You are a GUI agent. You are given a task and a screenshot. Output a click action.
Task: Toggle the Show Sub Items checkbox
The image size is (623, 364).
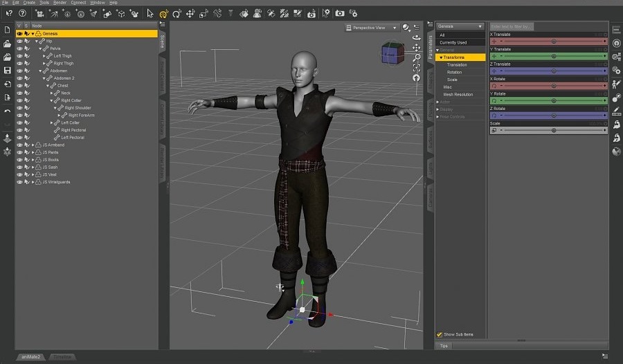[x=440, y=335]
